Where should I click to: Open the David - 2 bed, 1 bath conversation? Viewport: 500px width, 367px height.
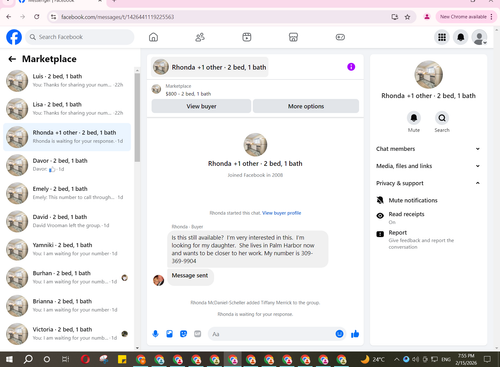pyautogui.click(x=67, y=221)
